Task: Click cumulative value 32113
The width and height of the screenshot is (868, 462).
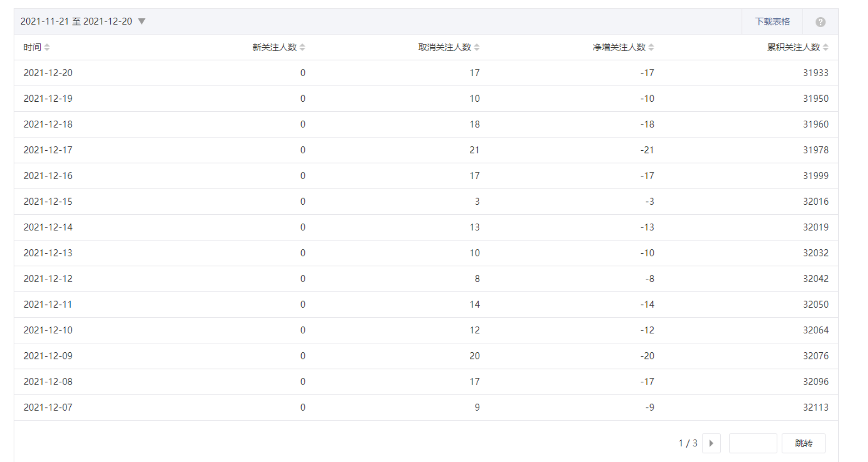Action: pyautogui.click(x=816, y=408)
